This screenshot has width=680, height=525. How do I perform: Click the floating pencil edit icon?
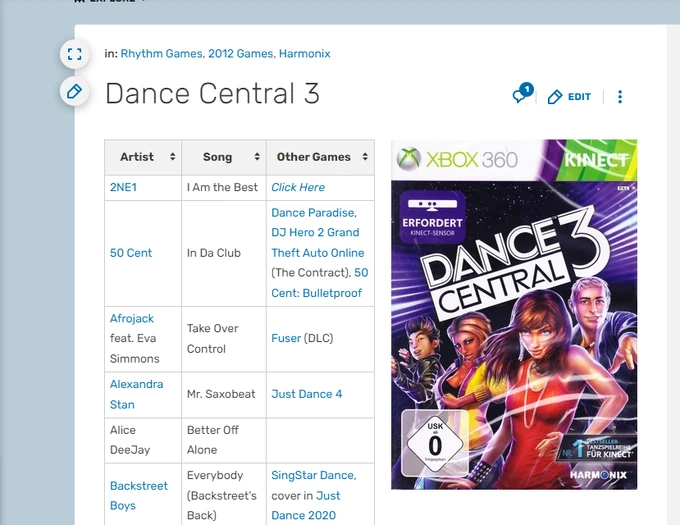pos(75,91)
